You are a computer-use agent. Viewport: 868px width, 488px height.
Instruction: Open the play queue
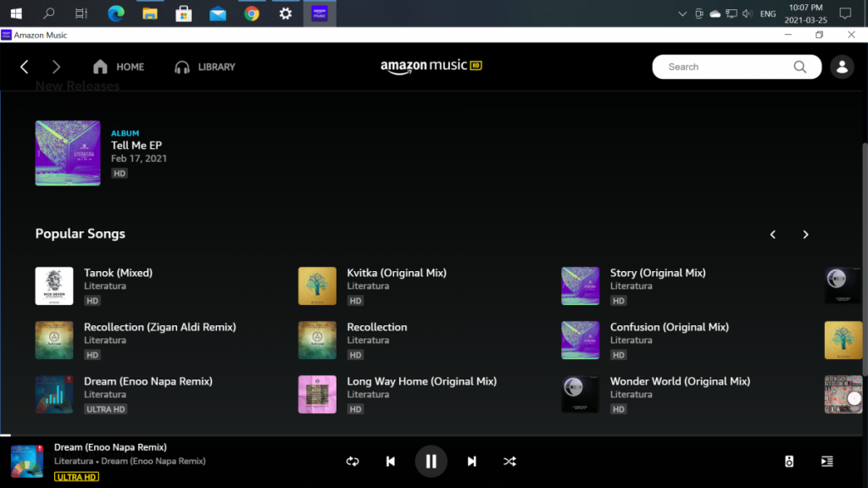(x=827, y=462)
